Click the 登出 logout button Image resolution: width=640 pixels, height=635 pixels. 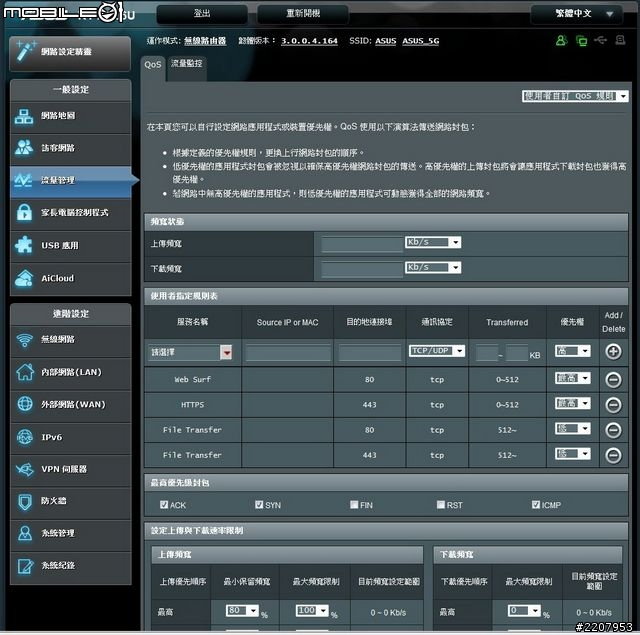202,14
